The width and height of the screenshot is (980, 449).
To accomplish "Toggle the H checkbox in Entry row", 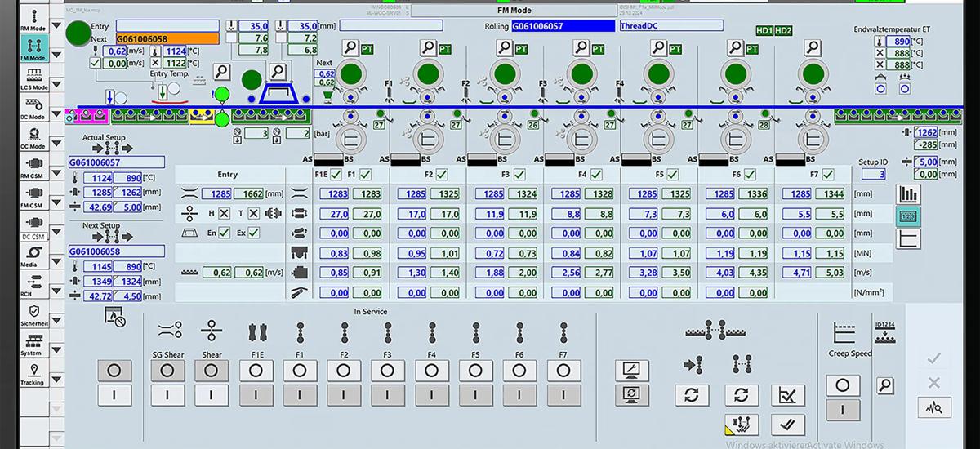I will click(x=224, y=213).
